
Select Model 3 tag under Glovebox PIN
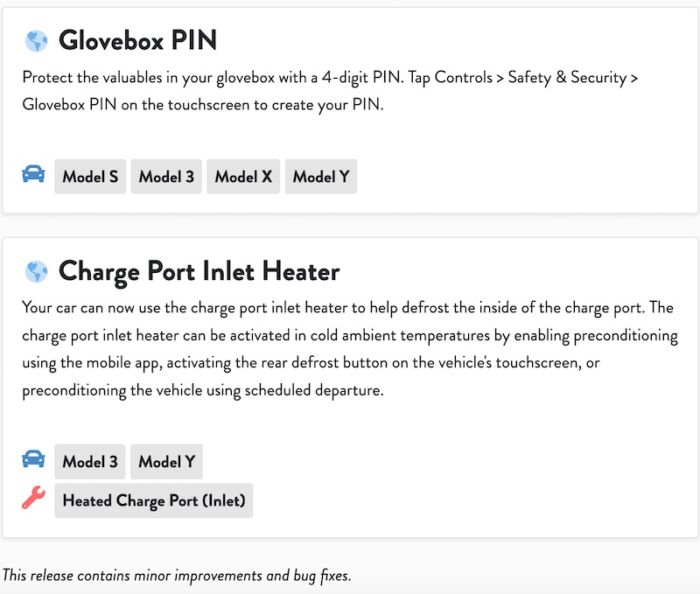pyautogui.click(x=166, y=177)
